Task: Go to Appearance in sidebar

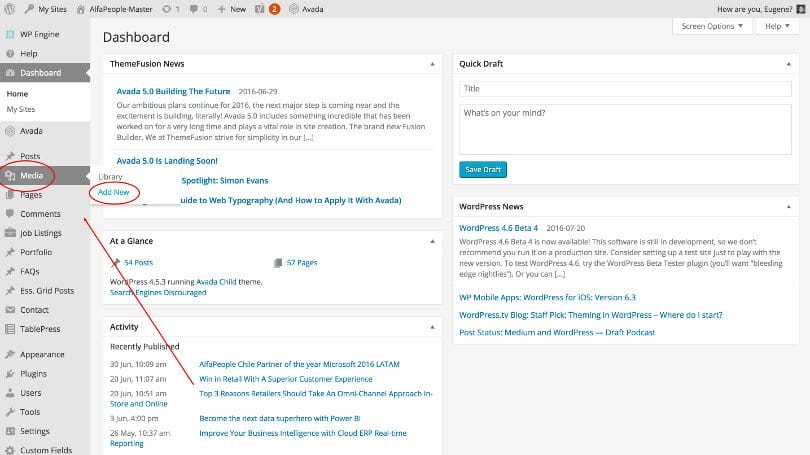Action: [41, 355]
